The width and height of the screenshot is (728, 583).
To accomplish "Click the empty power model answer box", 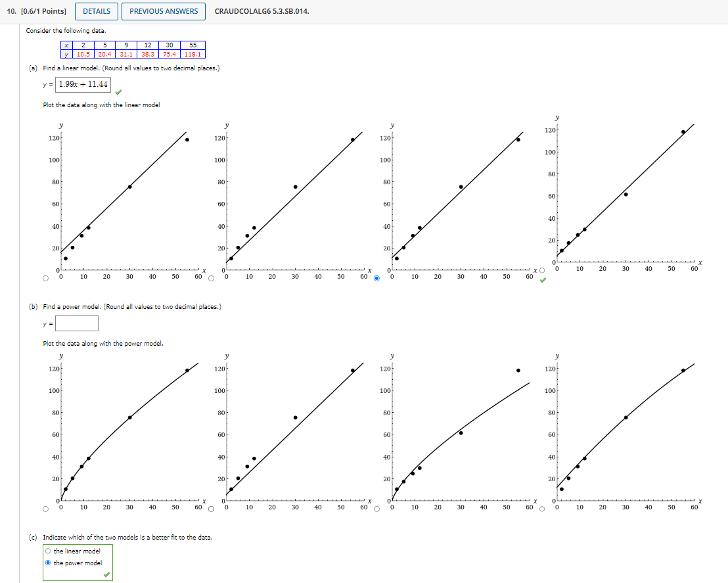I will coord(77,323).
